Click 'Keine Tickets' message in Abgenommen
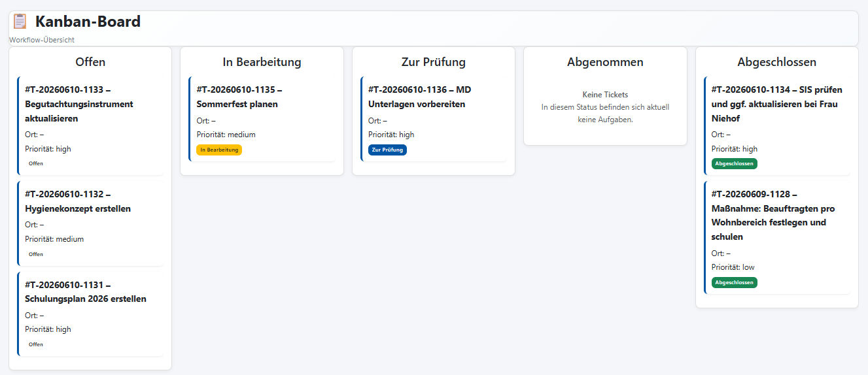Screen dimensions: 868x375 pyautogui.click(x=605, y=95)
